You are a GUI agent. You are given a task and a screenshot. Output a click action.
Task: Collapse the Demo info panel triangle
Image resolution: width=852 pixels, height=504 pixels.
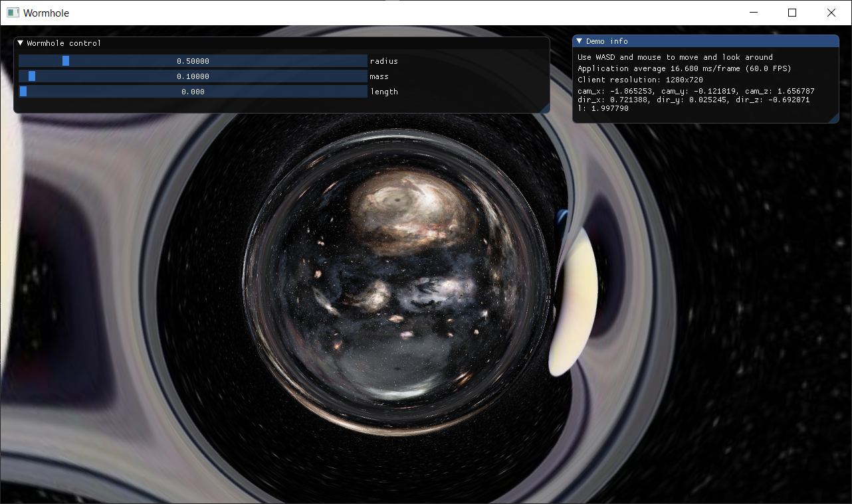580,41
